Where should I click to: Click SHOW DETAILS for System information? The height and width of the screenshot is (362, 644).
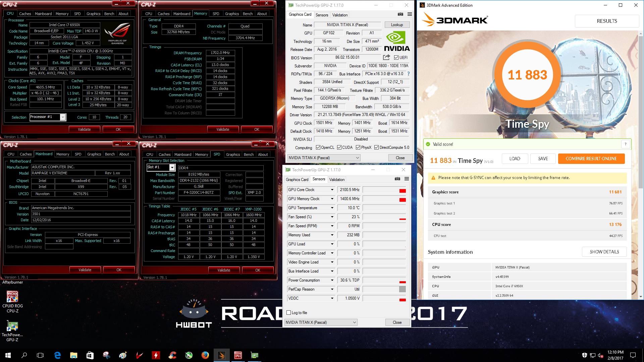coord(604,252)
